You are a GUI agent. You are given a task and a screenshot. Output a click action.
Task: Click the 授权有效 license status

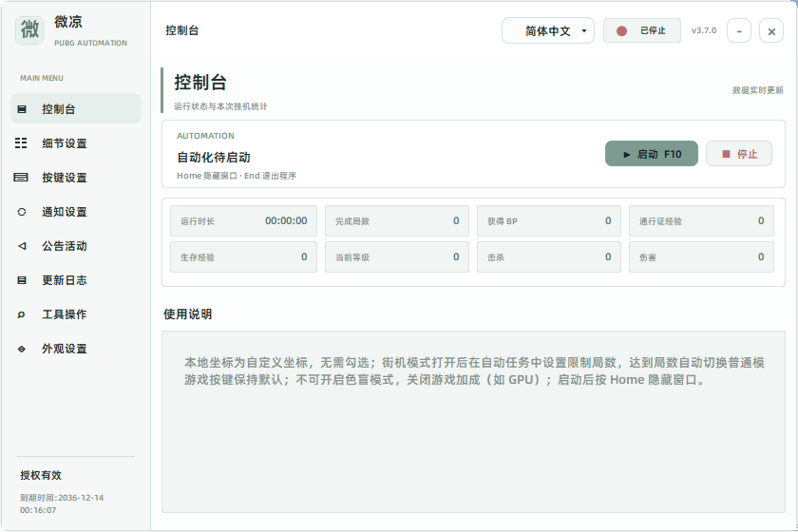pos(41,475)
